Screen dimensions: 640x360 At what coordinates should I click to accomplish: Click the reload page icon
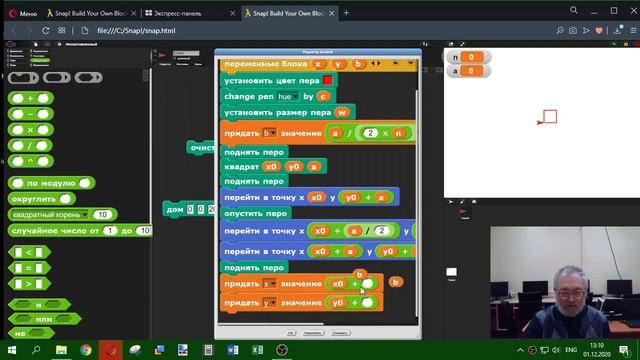(46, 31)
